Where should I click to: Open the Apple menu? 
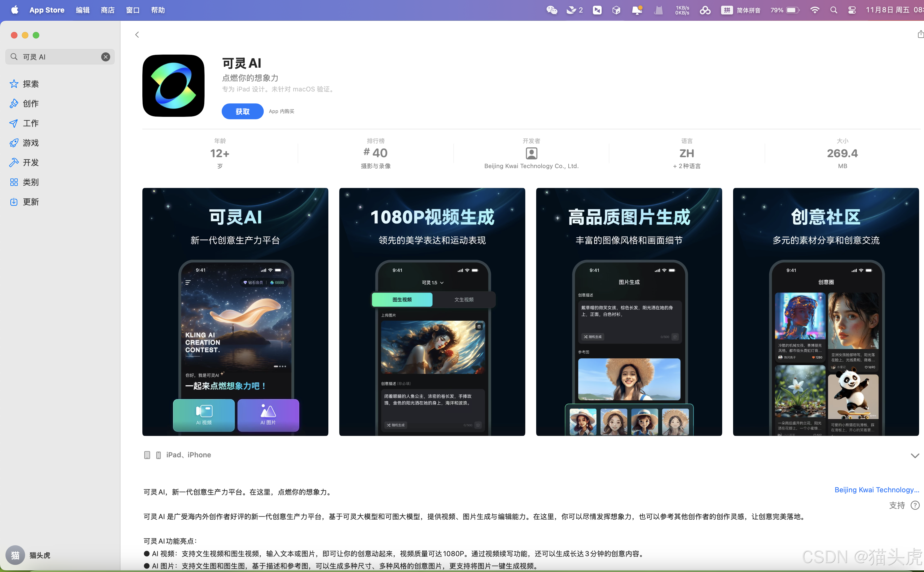15,10
